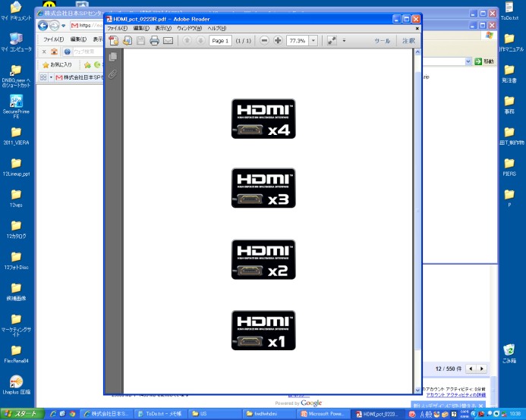The height and width of the screenshot is (420, 526).
Task: Zoom out with the minus button
Action: [x=264, y=40]
